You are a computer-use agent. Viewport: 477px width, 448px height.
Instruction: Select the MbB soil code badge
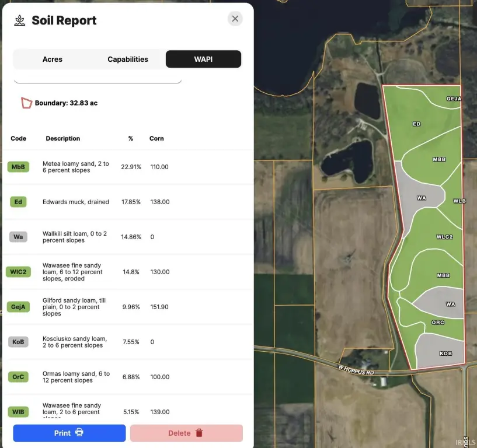[18, 167]
